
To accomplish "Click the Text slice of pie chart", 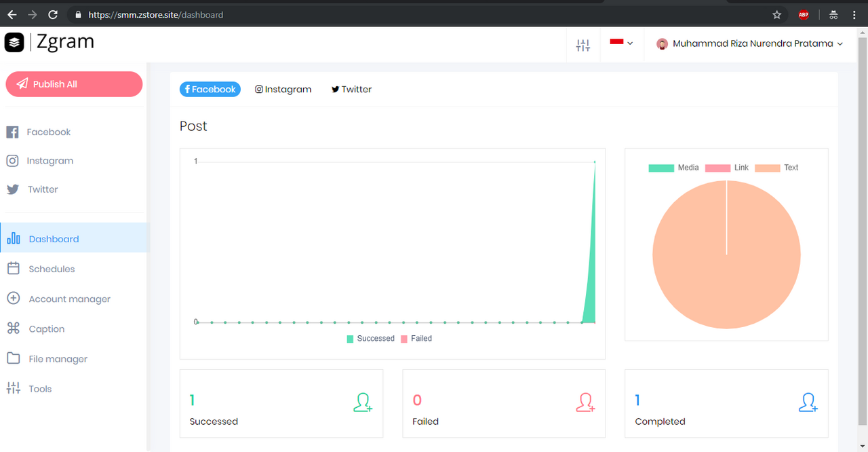I will [x=726, y=255].
